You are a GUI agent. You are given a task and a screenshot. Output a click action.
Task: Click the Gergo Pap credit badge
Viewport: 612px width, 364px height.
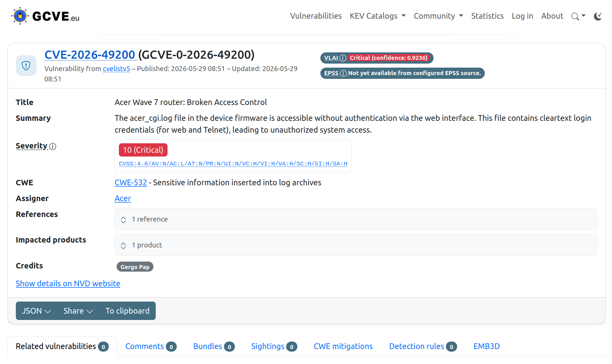pos(135,267)
